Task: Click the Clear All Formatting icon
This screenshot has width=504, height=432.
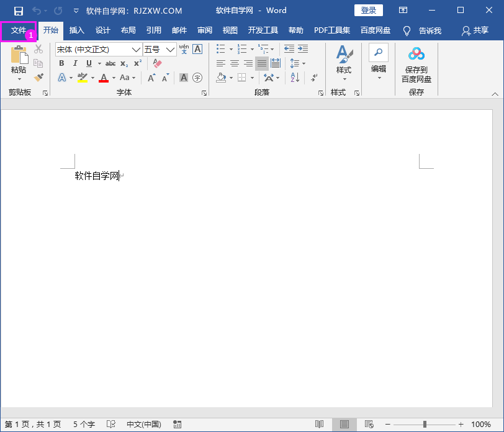Action: tap(157, 63)
